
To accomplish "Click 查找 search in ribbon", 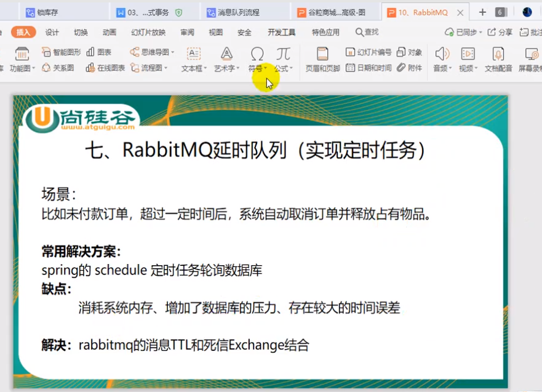I will coord(367,33).
